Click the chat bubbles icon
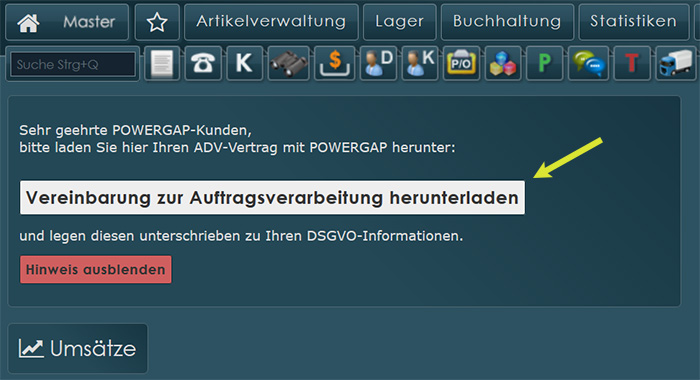Viewport: 700px width, 380px height. point(588,63)
